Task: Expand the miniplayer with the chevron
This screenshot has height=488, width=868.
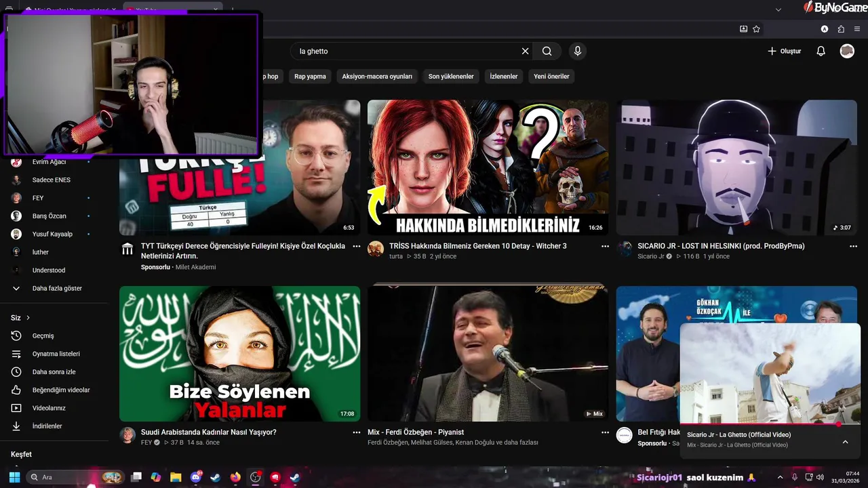Action: (x=845, y=442)
